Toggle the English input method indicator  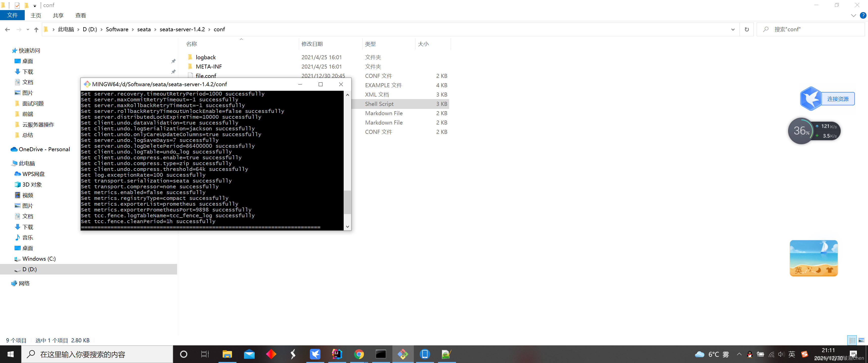click(x=792, y=354)
